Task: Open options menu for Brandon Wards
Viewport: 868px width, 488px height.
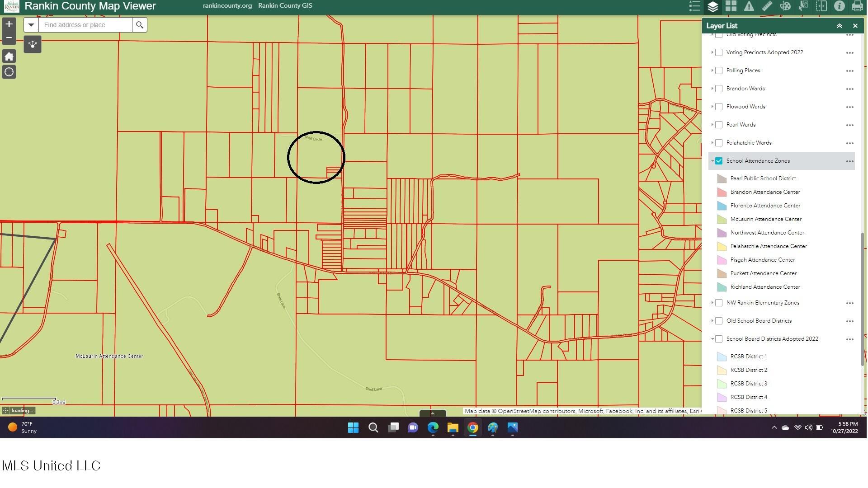Action: (850, 89)
